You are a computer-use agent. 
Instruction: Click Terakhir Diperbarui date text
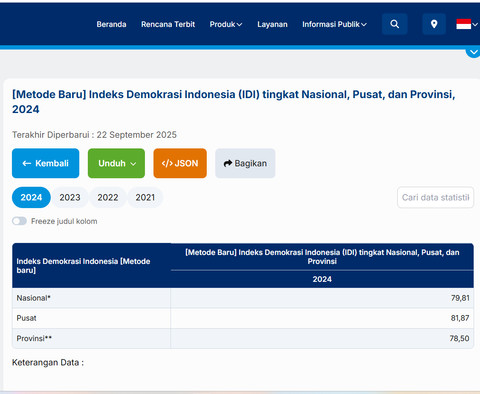click(94, 135)
